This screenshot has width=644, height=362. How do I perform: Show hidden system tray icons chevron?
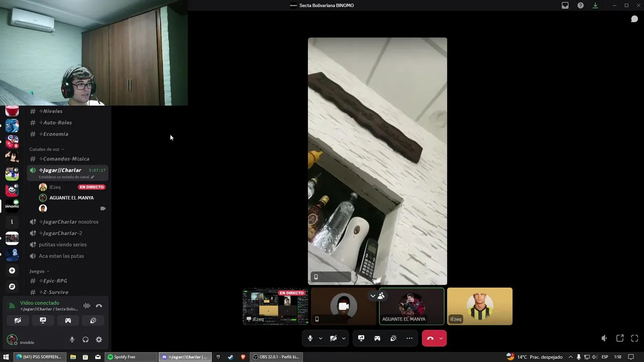coord(571,357)
